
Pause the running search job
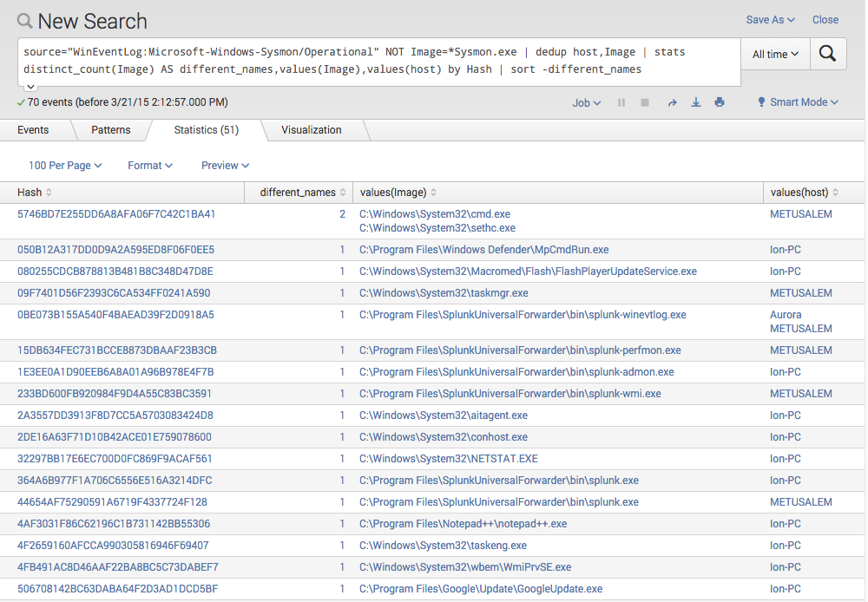point(621,102)
